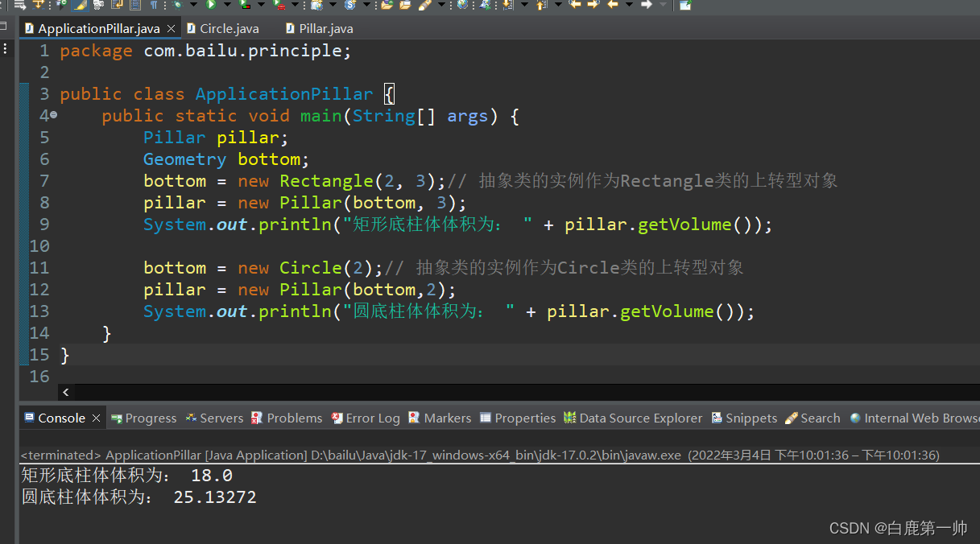Close the Console view tab
Viewport: 980px width, 544px height.
coord(96,418)
